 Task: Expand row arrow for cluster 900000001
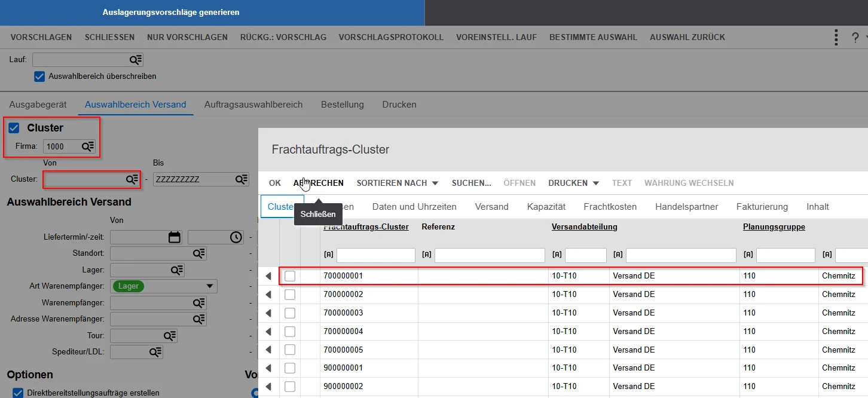(x=268, y=368)
